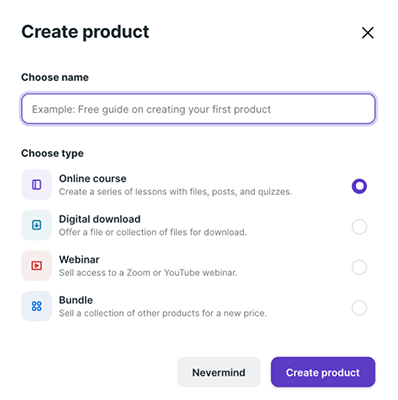Click the Zoom or YouTube webinar description
Image resolution: width=398 pixels, height=400 pixels.
coord(148,273)
